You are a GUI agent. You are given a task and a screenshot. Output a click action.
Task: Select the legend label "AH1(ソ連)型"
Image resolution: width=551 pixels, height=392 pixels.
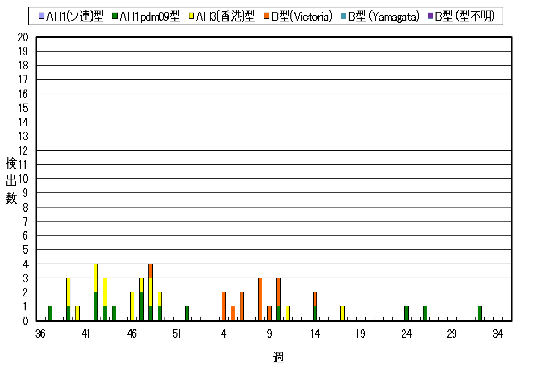pos(75,16)
